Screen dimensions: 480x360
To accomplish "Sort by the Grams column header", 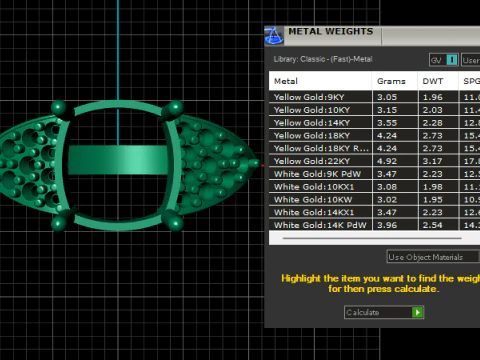I will pos(395,81).
